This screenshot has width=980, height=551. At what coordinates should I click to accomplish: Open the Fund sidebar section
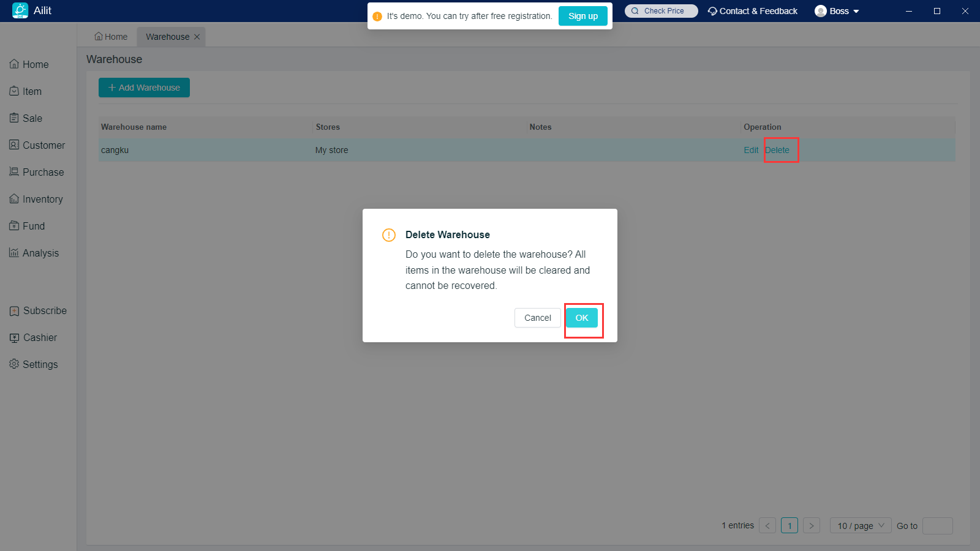coord(33,226)
